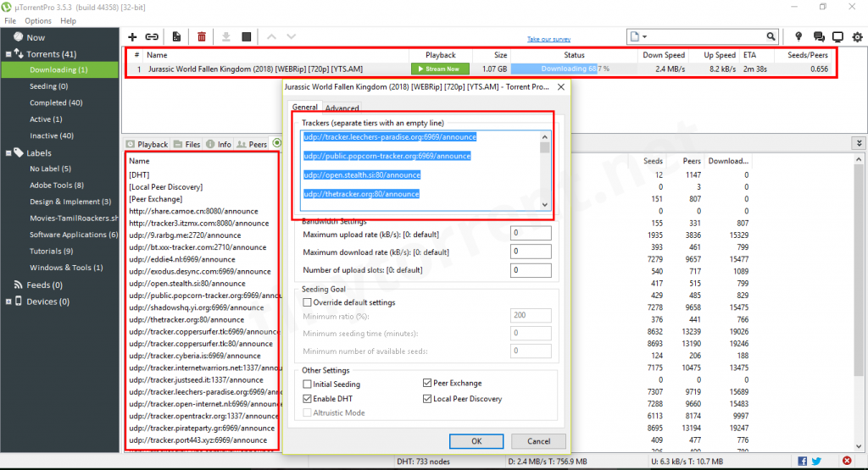Click the Downloading progress bar of torrent
This screenshot has height=470, width=868.
tap(574, 69)
